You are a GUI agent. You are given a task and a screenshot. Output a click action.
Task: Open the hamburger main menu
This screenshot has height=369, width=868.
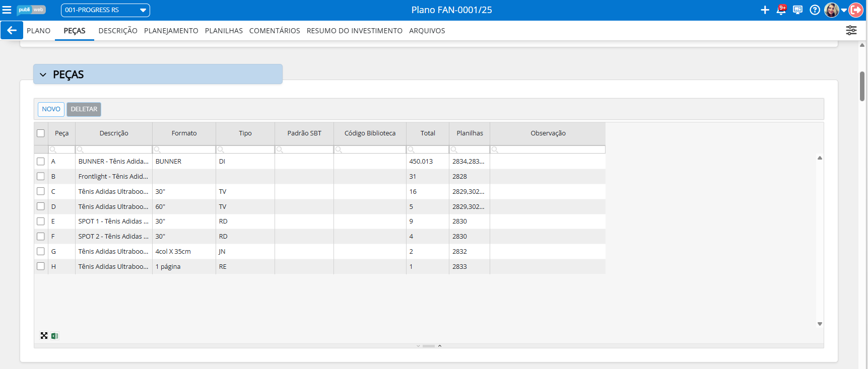click(7, 10)
